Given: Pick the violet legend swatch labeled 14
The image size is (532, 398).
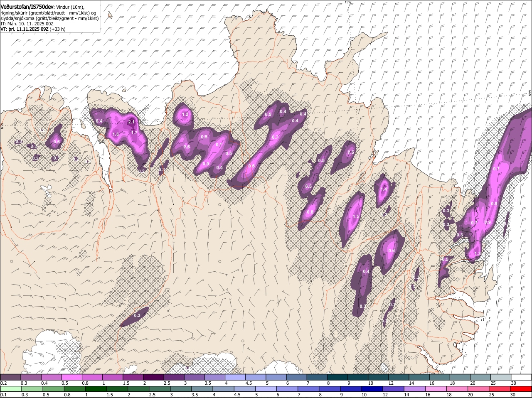Looking at the screenshot, I should pos(415,389).
